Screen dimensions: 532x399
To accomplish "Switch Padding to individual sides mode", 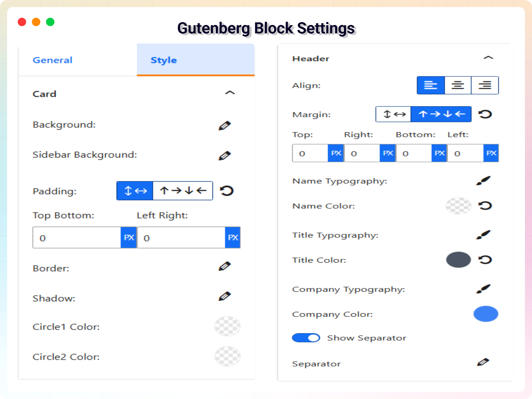I will coord(183,191).
